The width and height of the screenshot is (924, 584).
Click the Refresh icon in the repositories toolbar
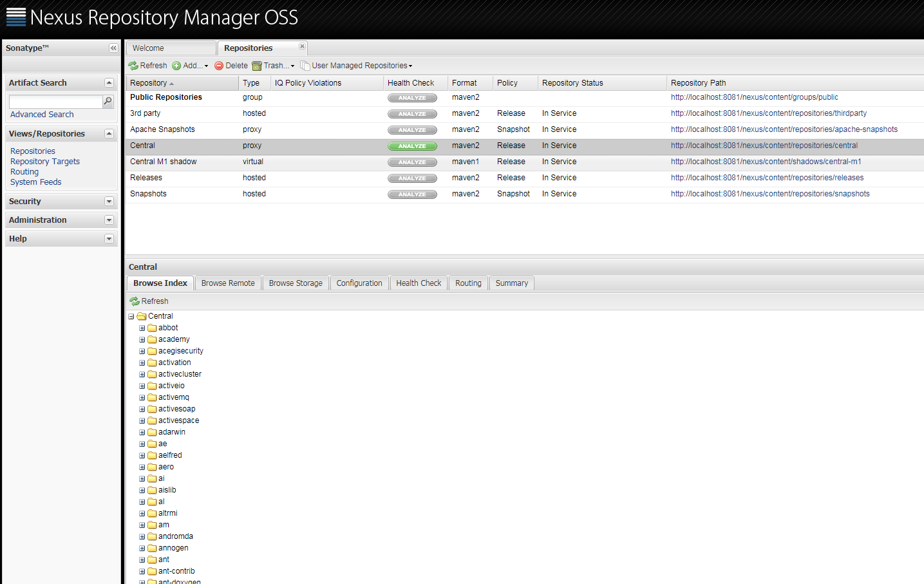[133, 66]
